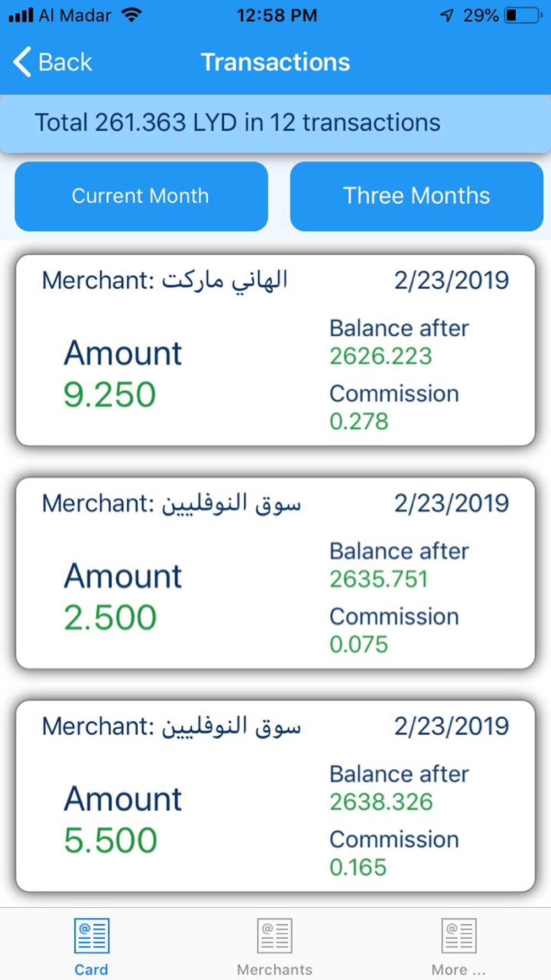Select the Card tab label
This screenshot has width=551, height=980.
pos(91,970)
